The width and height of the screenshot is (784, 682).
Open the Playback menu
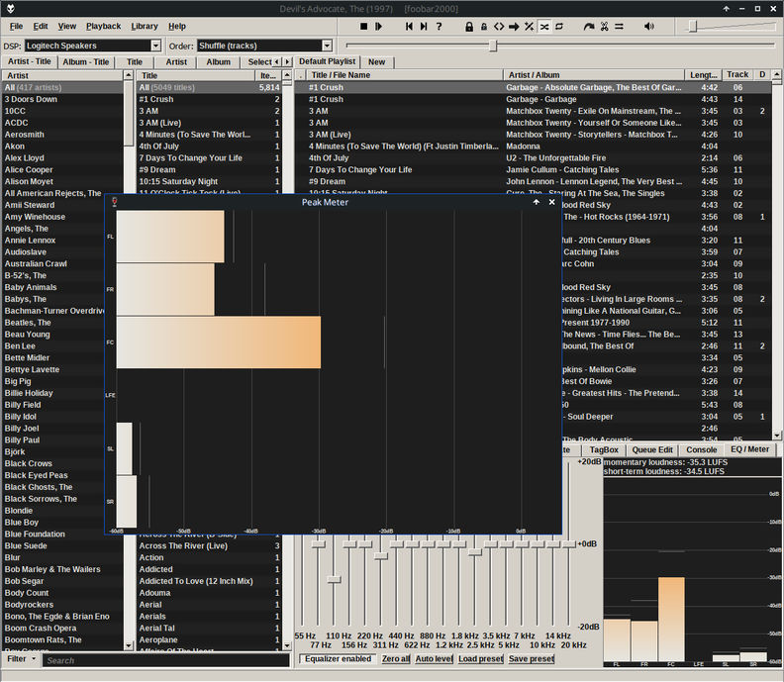click(x=103, y=26)
